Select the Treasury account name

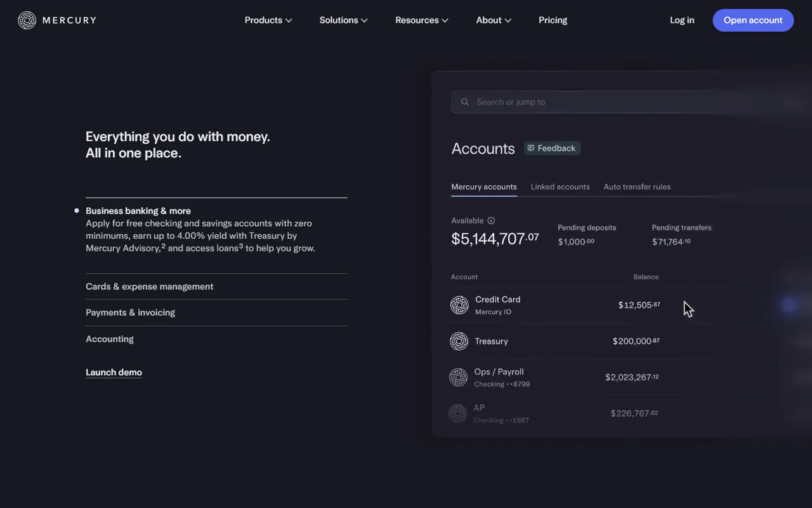pos(492,342)
